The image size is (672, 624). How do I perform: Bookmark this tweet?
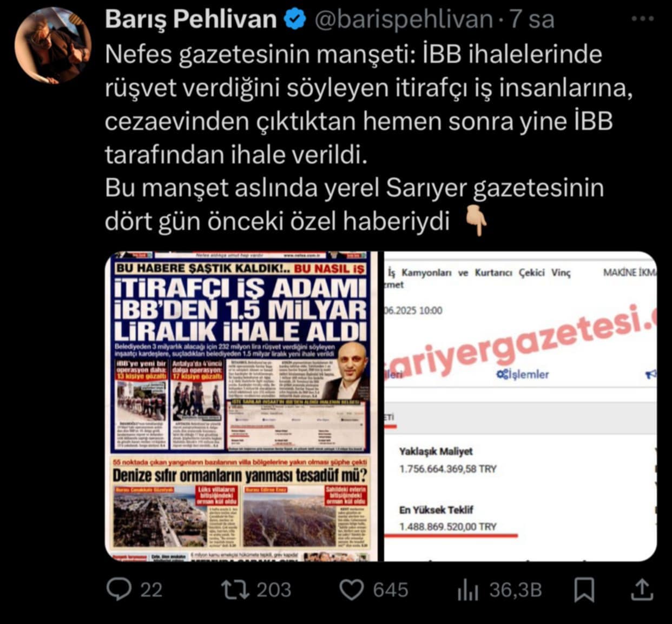pyautogui.click(x=584, y=589)
